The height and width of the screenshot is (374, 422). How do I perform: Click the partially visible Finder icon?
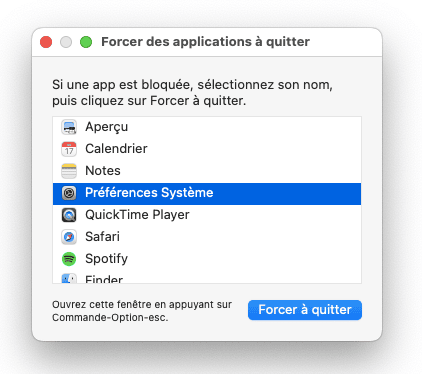click(x=69, y=278)
